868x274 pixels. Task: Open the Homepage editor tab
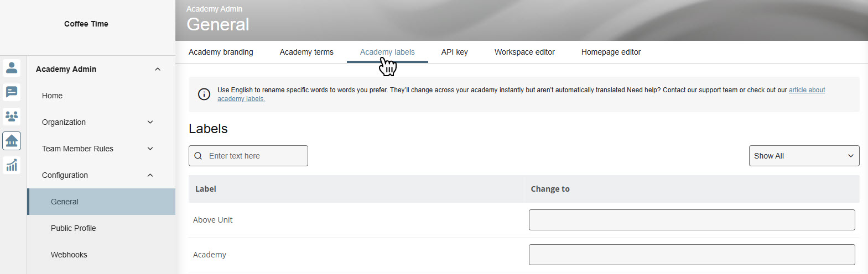click(x=611, y=52)
